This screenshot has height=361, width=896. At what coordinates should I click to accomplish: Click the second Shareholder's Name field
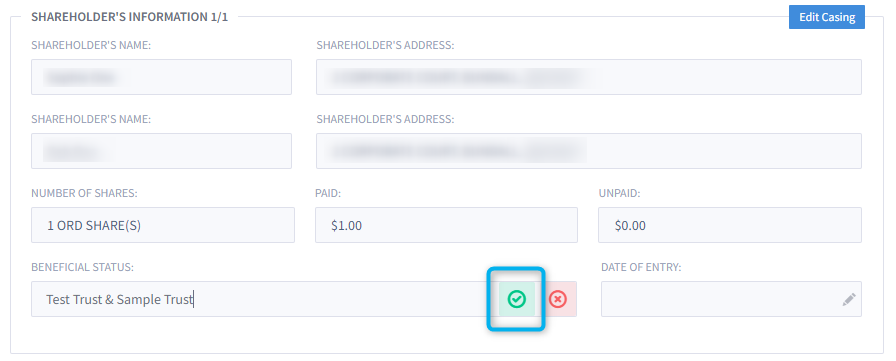tap(161, 151)
